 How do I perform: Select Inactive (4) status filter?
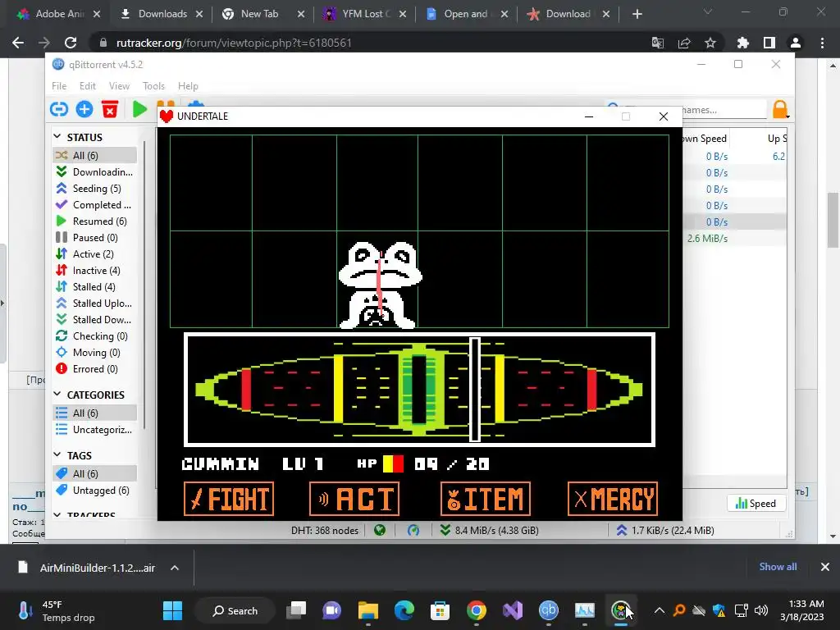click(x=94, y=271)
